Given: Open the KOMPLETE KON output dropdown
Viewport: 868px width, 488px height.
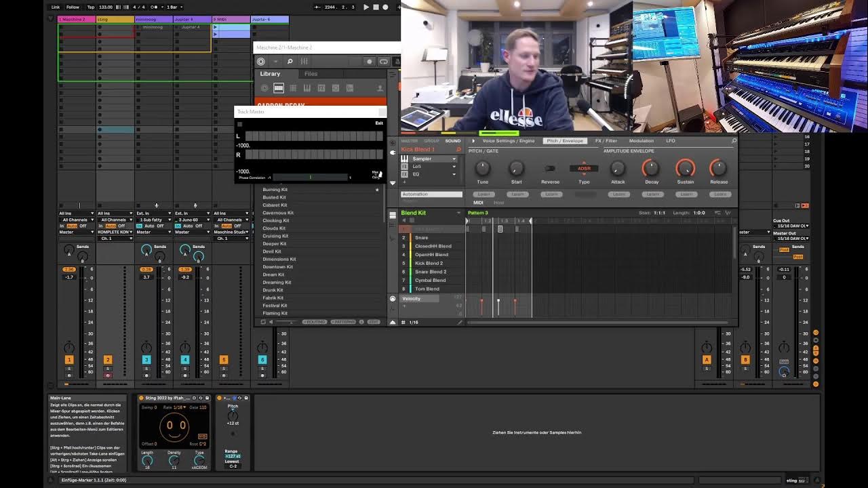Looking at the screenshot, I should click(115, 232).
